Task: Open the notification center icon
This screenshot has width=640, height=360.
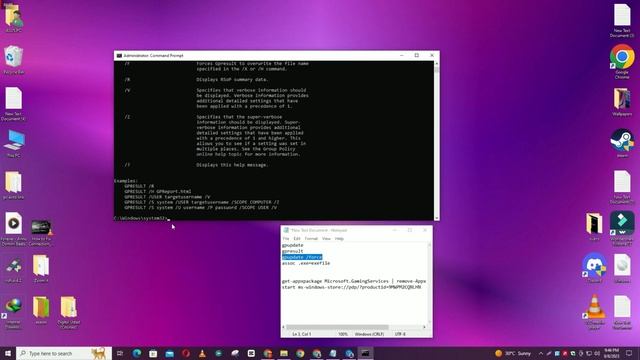Action: (x=629, y=353)
